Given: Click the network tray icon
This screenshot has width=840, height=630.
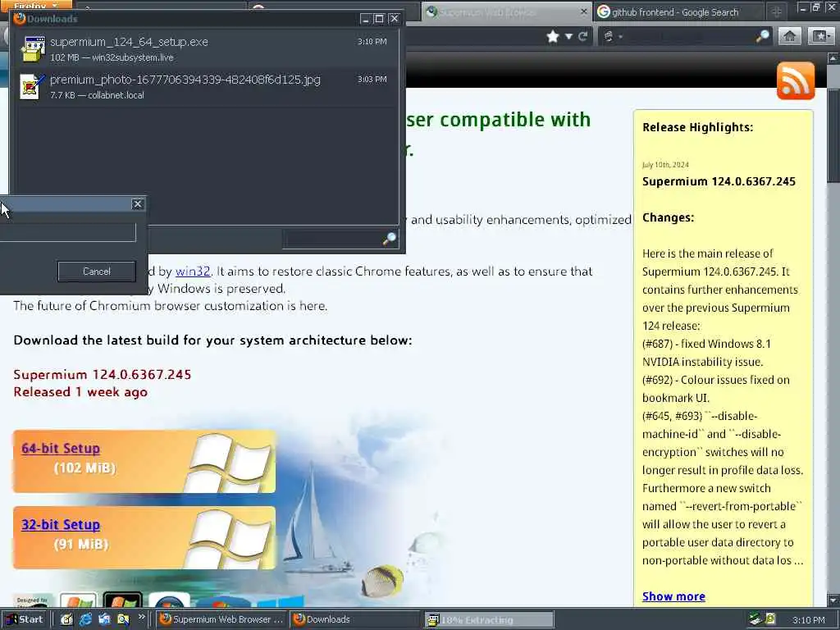Looking at the screenshot, I should 755,619.
